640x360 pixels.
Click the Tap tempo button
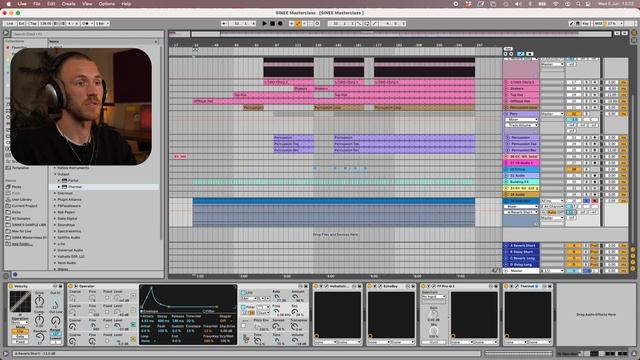click(33, 24)
